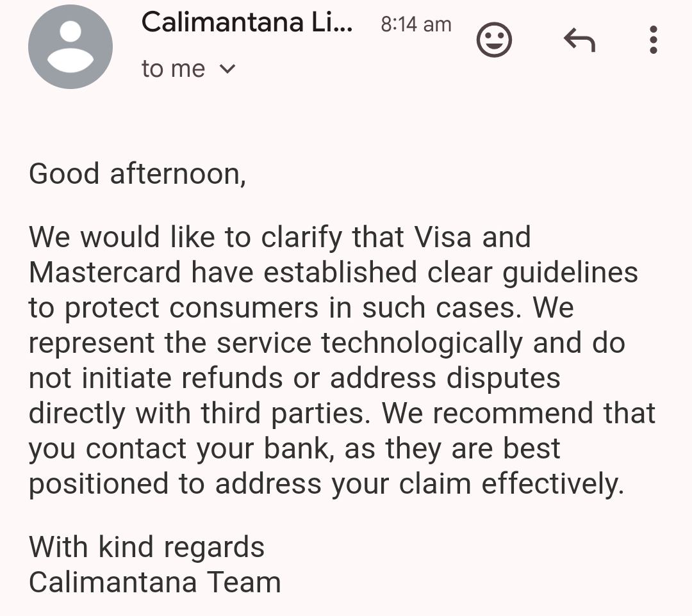The height and width of the screenshot is (616, 692).
Task: Tap the sender's profile avatar
Action: 70,47
